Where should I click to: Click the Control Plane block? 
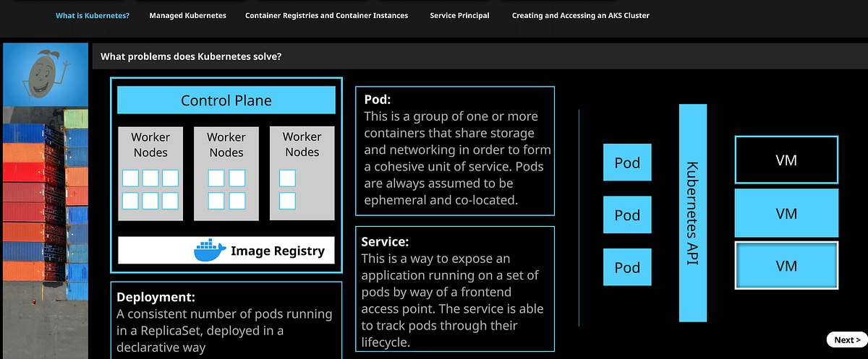pyautogui.click(x=226, y=100)
